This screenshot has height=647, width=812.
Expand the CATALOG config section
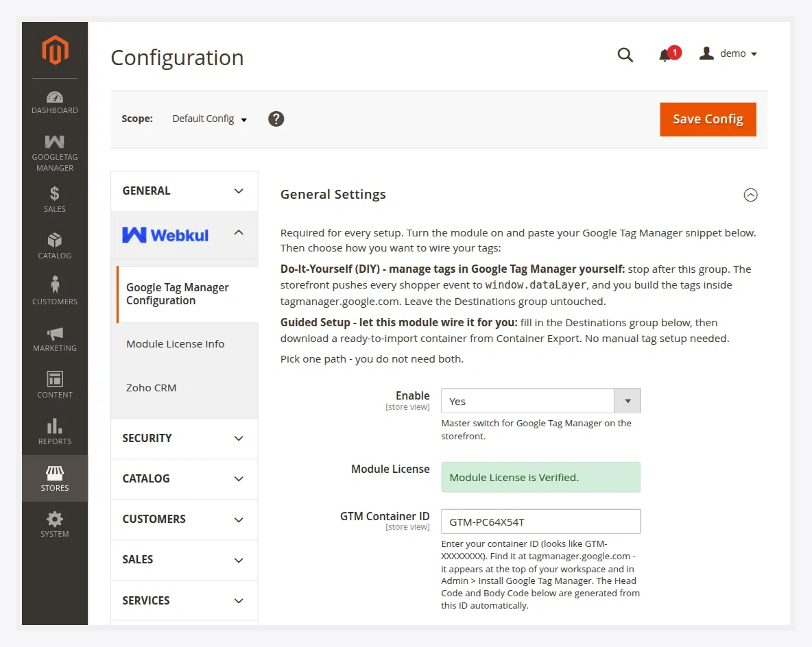[184, 479]
